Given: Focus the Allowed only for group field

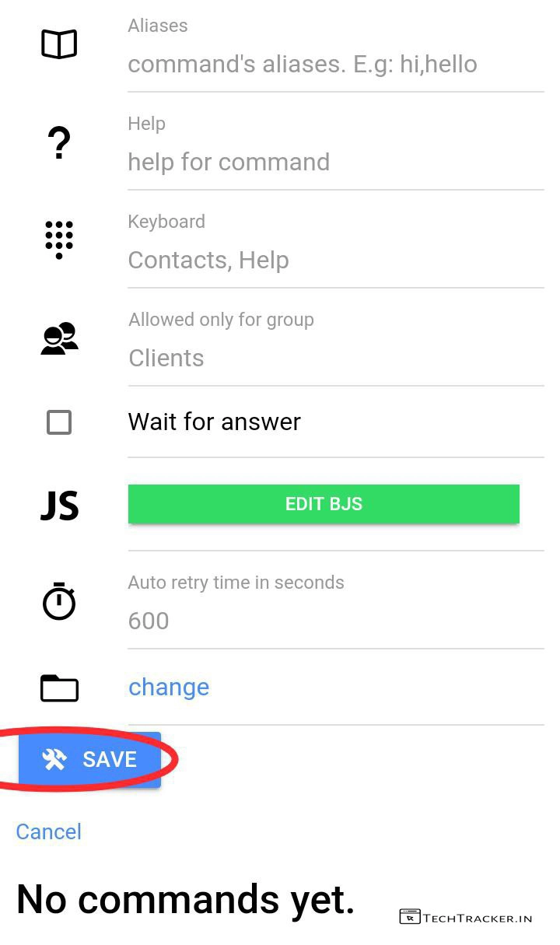Looking at the screenshot, I should click(334, 358).
